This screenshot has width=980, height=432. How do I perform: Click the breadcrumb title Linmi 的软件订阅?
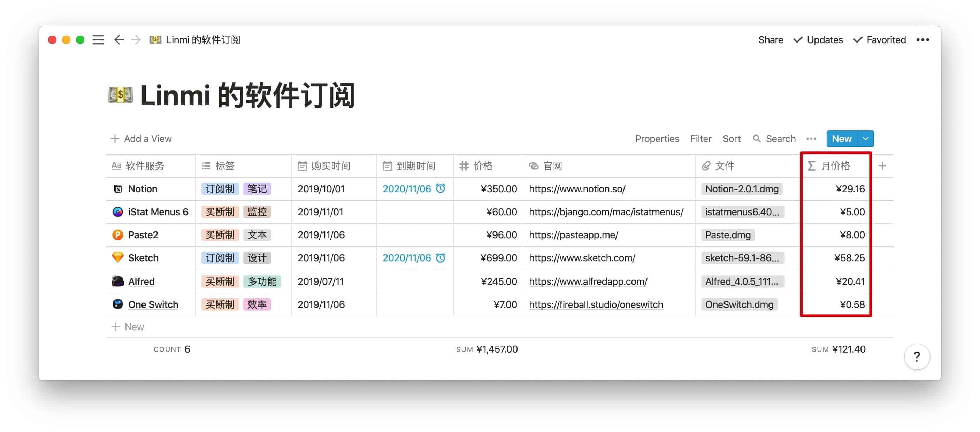(203, 40)
